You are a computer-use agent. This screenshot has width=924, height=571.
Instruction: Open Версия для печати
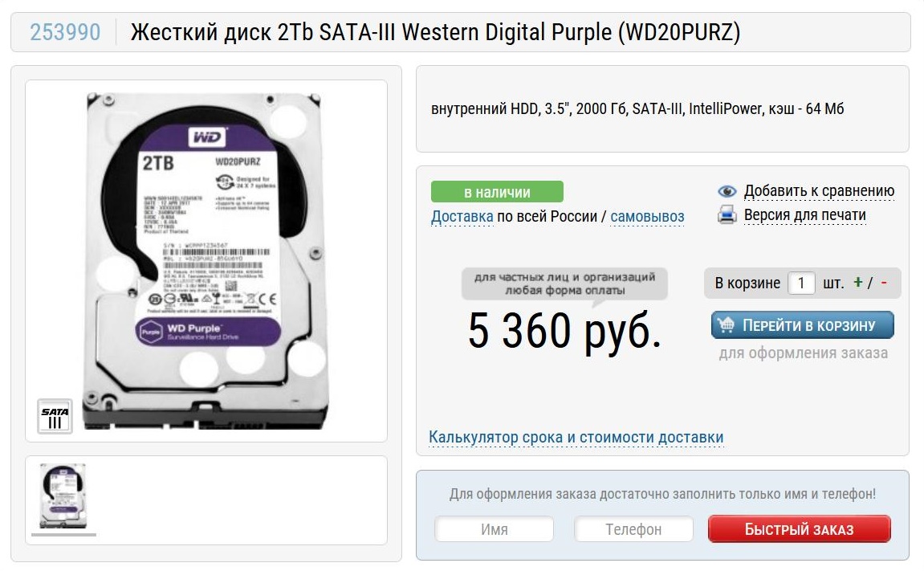click(x=805, y=215)
